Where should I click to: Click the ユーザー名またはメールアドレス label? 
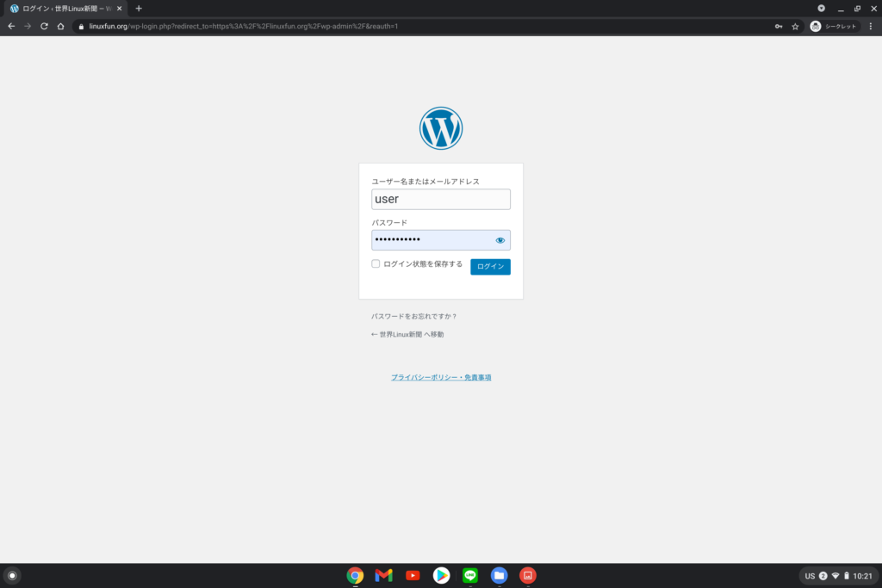click(x=425, y=182)
